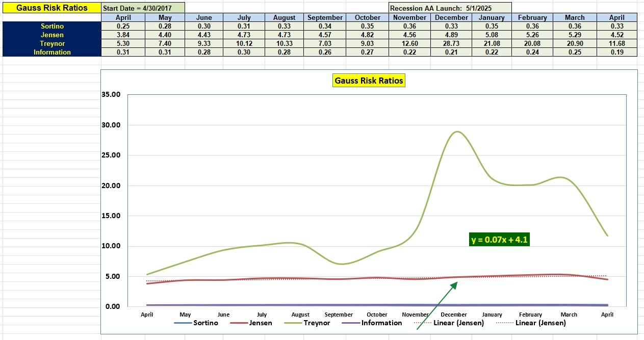644x340 pixels.
Task: Click the yellow Gauss Risk Ratios title cell
Action: pyautogui.click(x=51, y=8)
